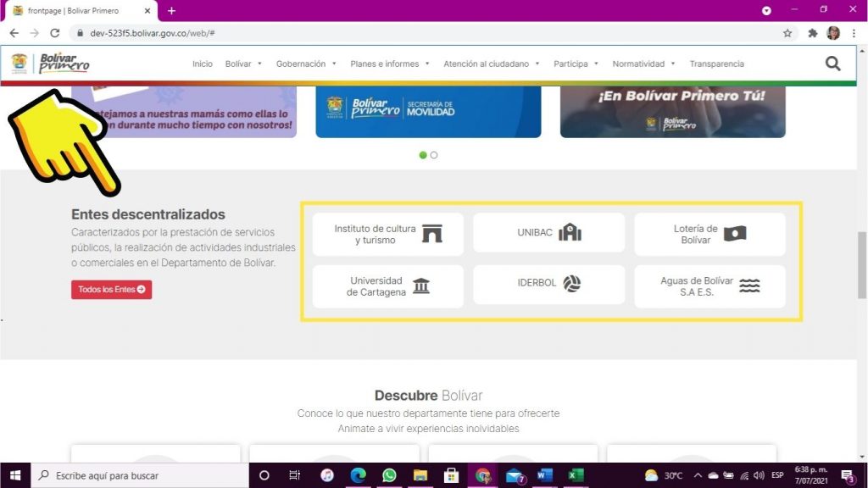Screen dimensions: 868x488
Task: Open Cortana circle on the taskbar
Action: pyautogui.click(x=264, y=475)
